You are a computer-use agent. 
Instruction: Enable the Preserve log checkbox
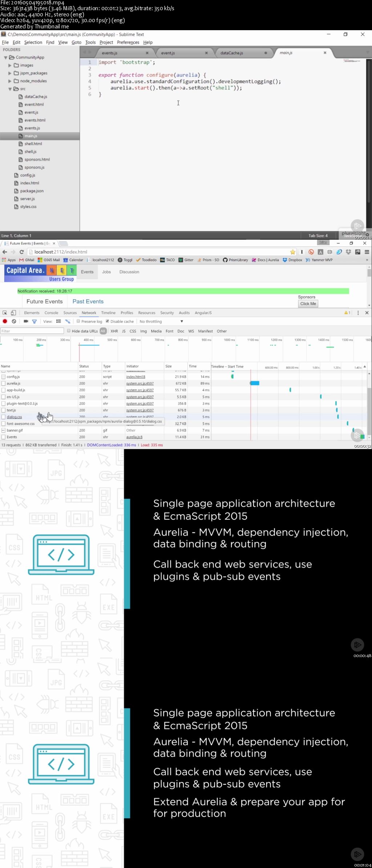(78, 321)
